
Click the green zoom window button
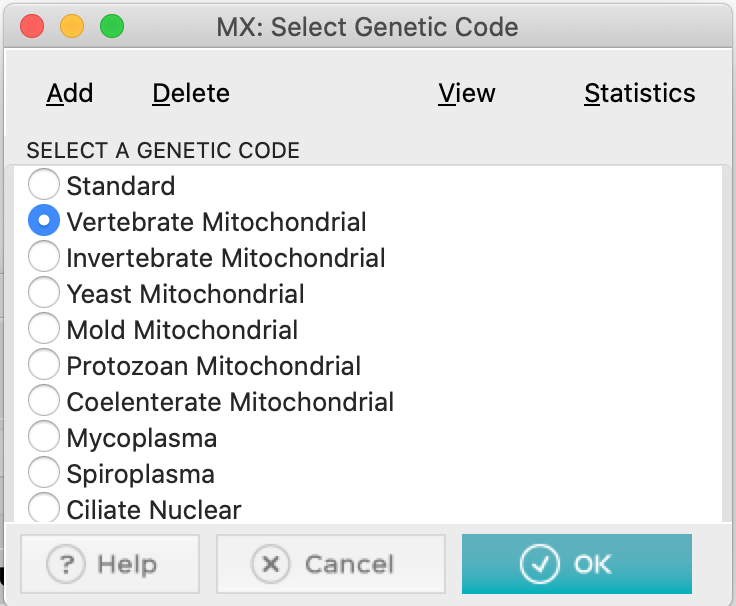(112, 26)
